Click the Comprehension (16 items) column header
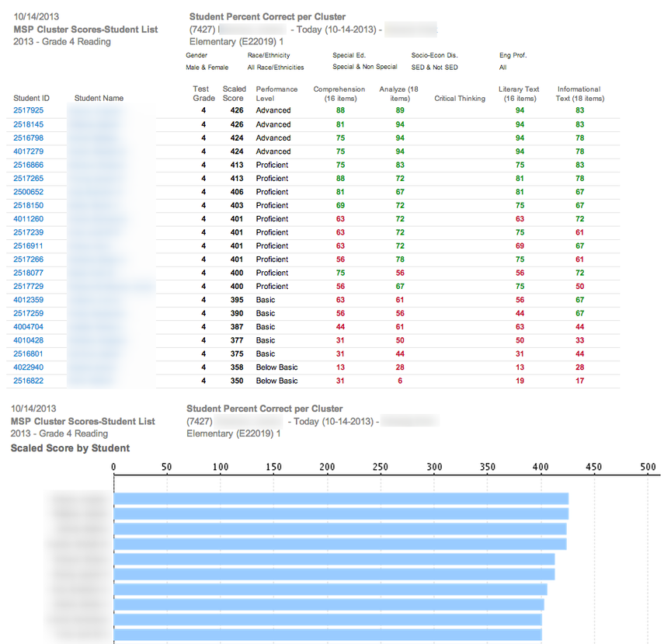The image size is (664, 644). tap(339, 93)
